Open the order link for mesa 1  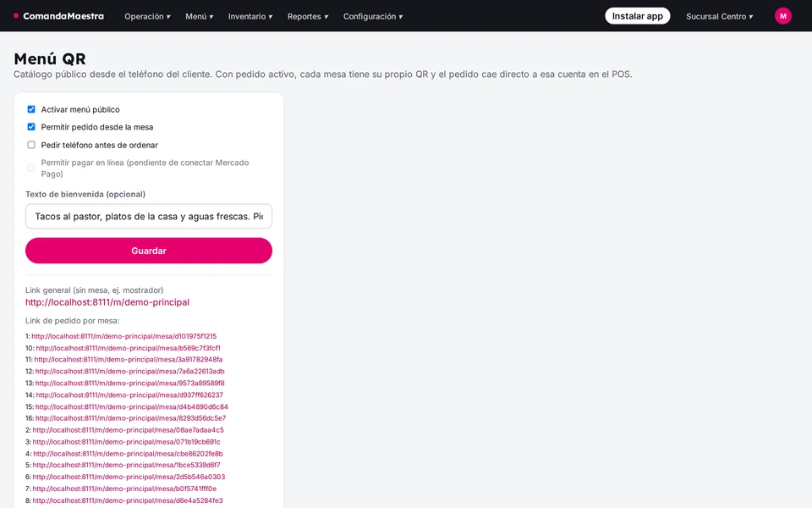click(123, 336)
